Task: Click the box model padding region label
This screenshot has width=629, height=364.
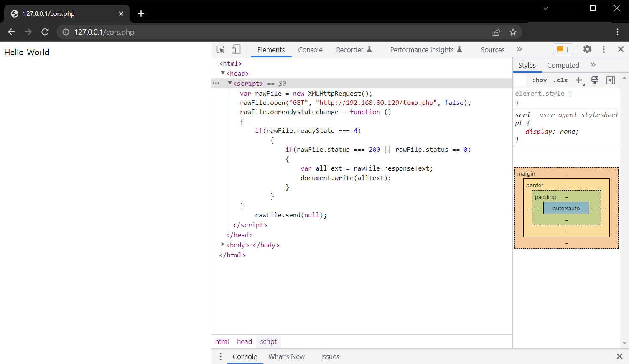Action: click(545, 197)
